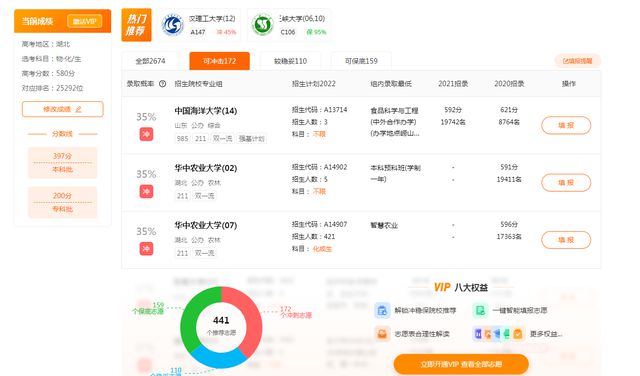Image resolution: width=640 pixels, height=376 pixels.
Task: Click the 志愿表合理性解读 orange icon
Action: pos(382,334)
